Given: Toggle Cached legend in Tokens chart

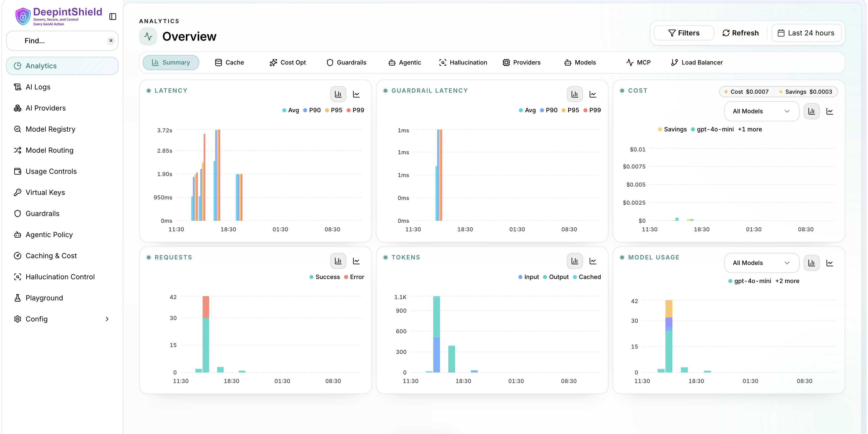Looking at the screenshot, I should pos(587,277).
